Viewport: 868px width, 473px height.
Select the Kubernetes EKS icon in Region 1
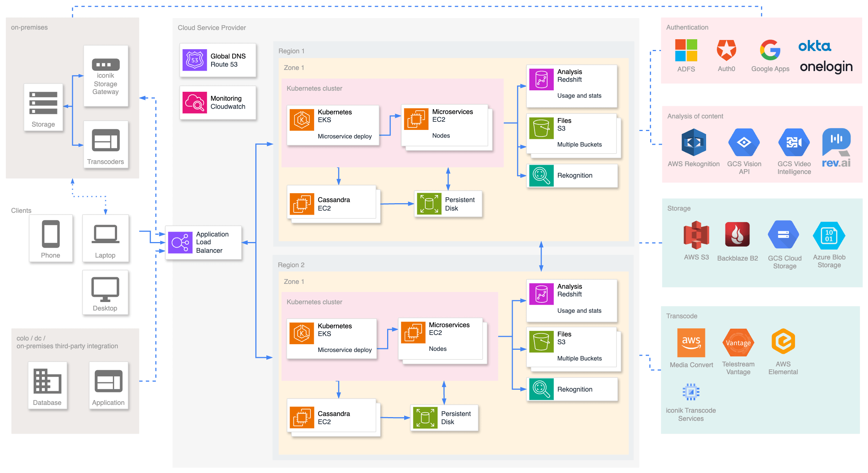[302, 120]
